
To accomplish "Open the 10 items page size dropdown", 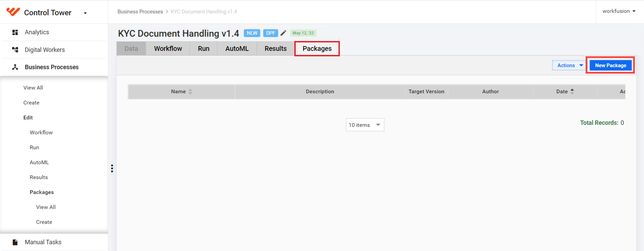I will [x=365, y=125].
